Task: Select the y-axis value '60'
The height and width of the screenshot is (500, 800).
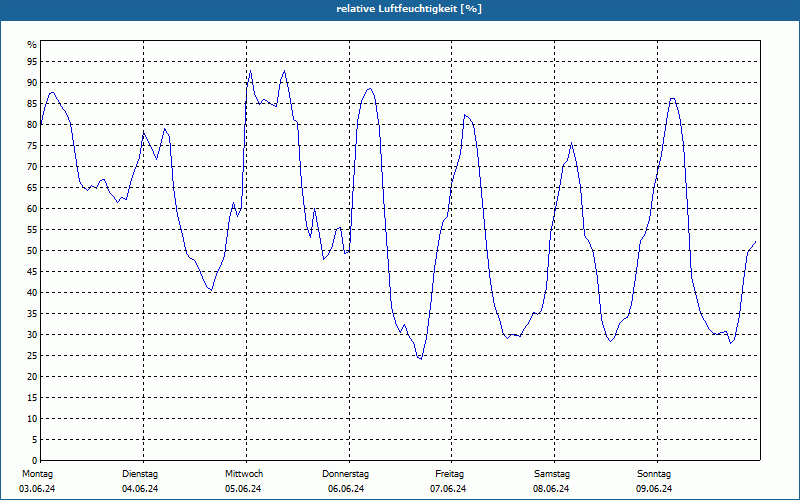Action: pos(32,209)
